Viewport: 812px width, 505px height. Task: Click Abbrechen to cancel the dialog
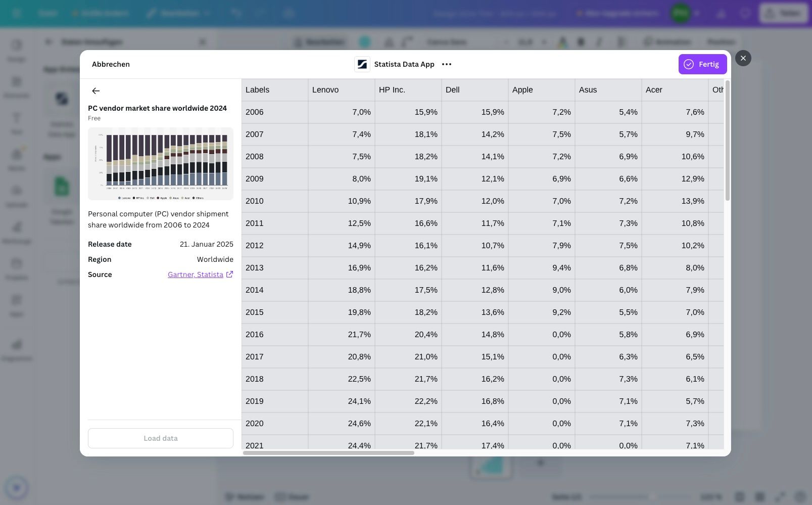pos(111,64)
